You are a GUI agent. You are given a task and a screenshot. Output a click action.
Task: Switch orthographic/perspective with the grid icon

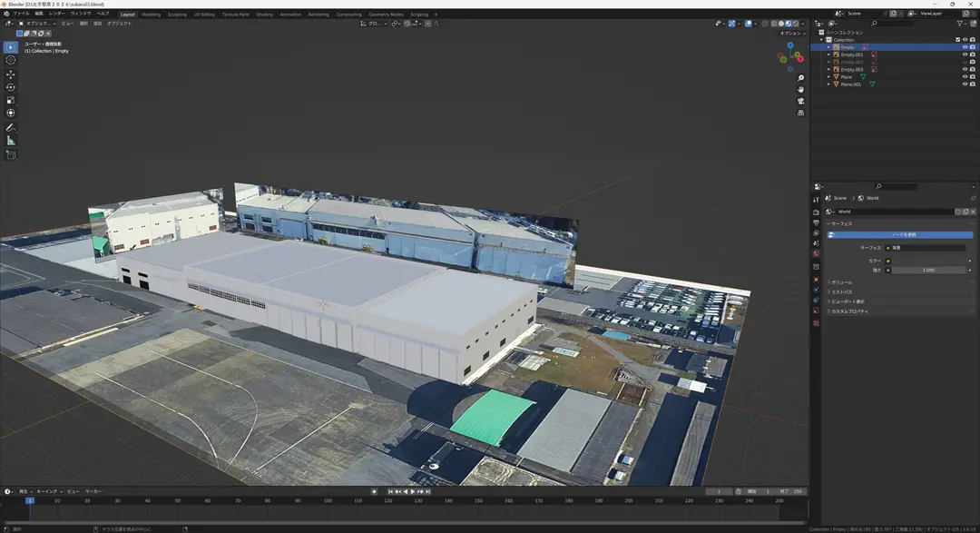click(800, 114)
